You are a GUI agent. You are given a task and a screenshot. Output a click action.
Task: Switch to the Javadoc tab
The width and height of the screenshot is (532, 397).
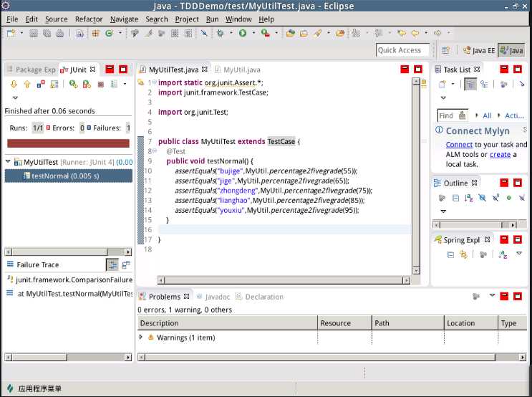[213, 297]
